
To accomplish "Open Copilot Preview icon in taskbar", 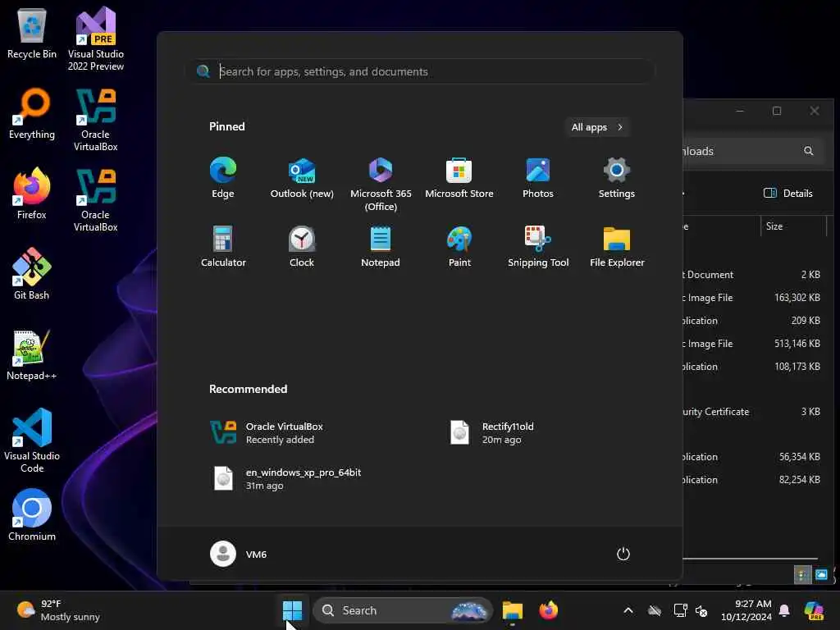I will tap(814, 610).
